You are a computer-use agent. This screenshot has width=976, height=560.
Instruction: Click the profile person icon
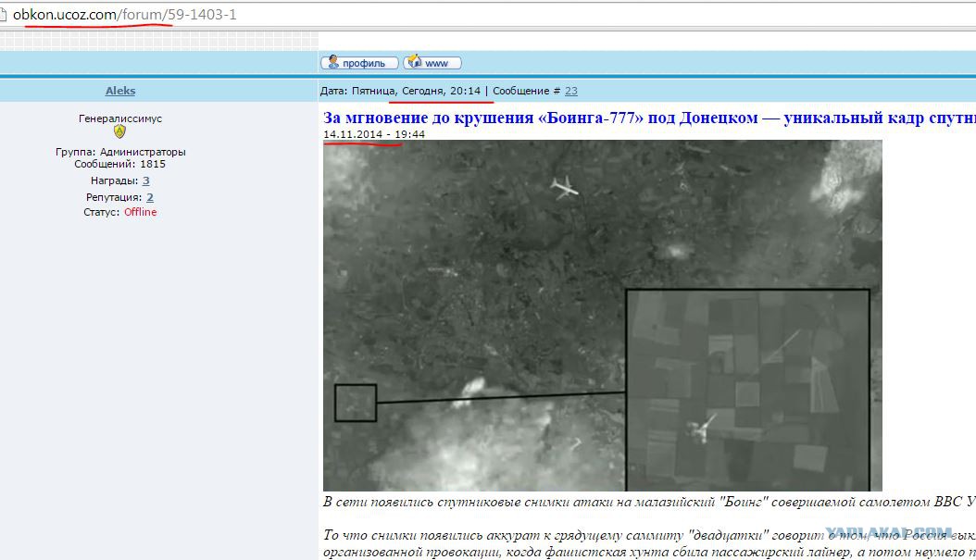333,62
